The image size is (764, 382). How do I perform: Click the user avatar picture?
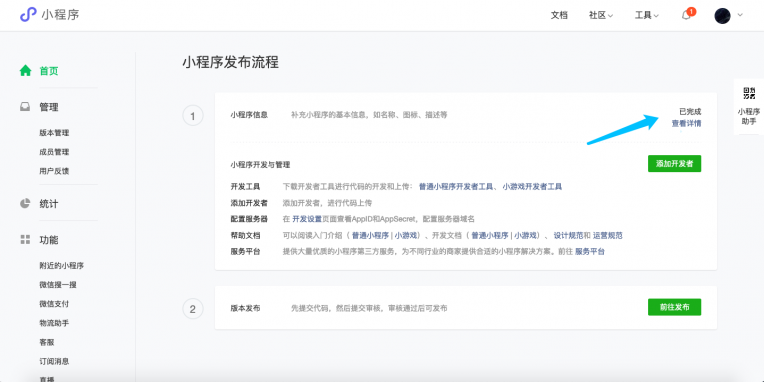click(x=722, y=16)
